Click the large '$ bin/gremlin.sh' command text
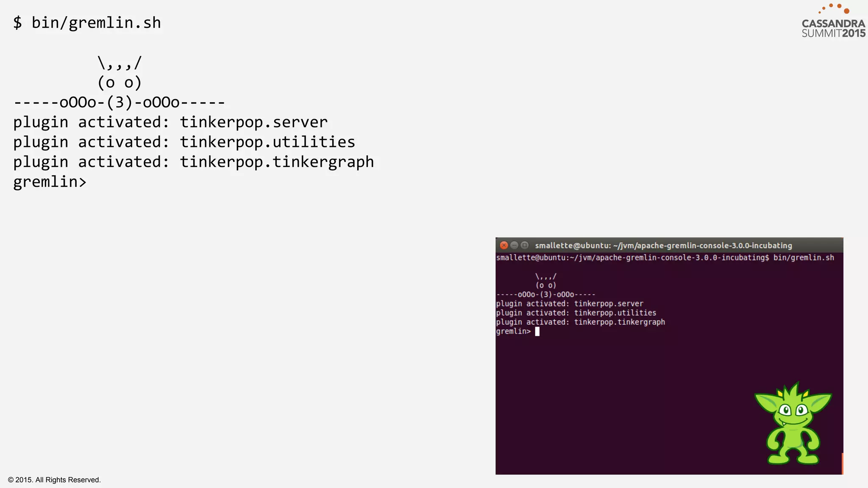Screen dimensions: 868x488 coord(87,23)
